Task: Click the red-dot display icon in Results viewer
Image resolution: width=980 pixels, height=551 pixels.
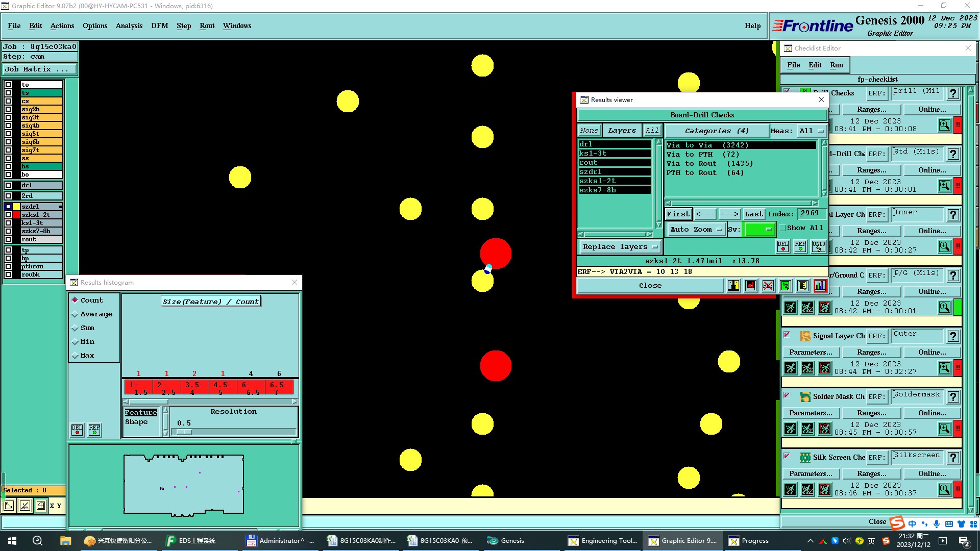Action: pos(751,286)
